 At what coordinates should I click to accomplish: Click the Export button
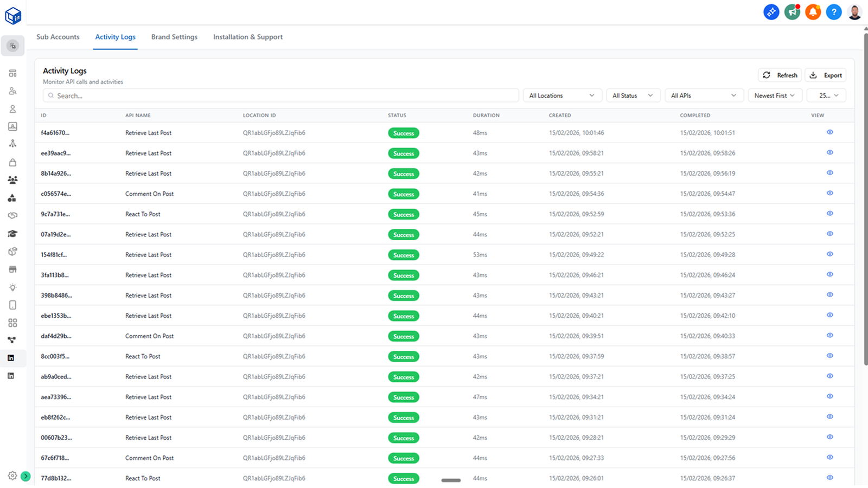coord(825,75)
